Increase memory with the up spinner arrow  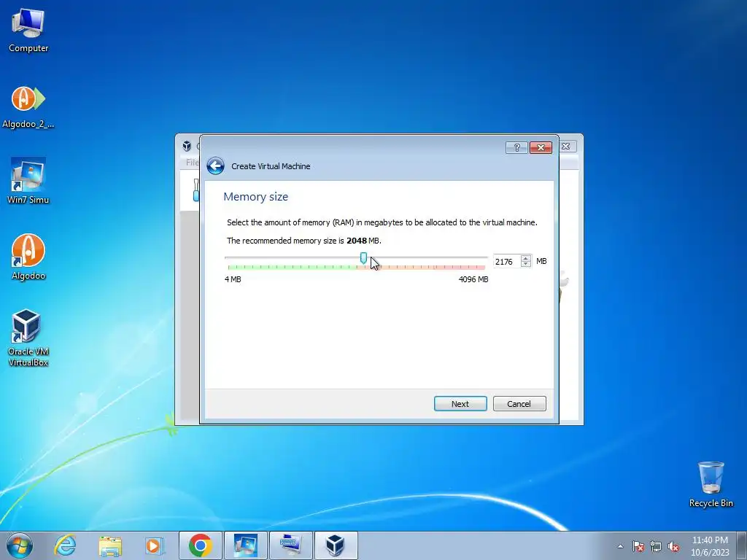pyautogui.click(x=526, y=258)
